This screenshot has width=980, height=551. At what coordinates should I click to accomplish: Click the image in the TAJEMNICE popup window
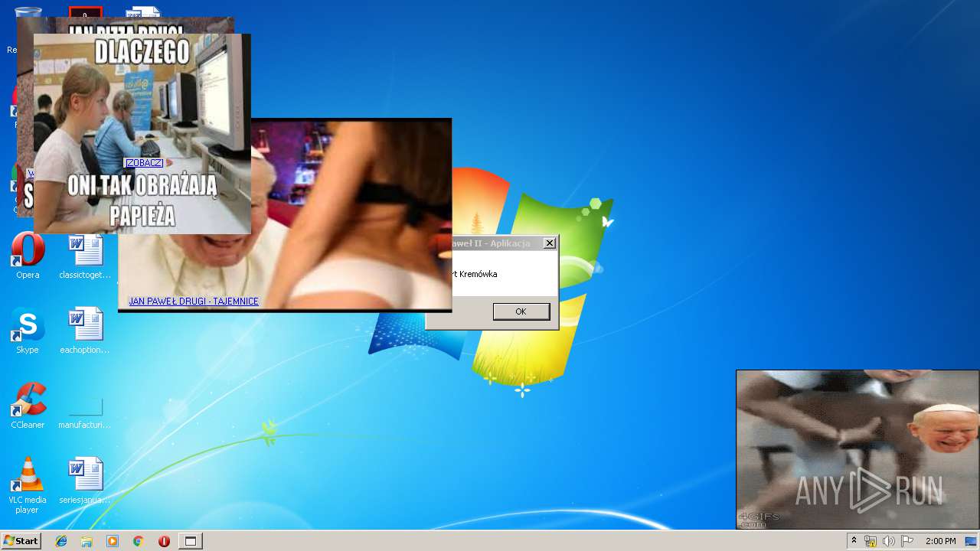pos(352,214)
